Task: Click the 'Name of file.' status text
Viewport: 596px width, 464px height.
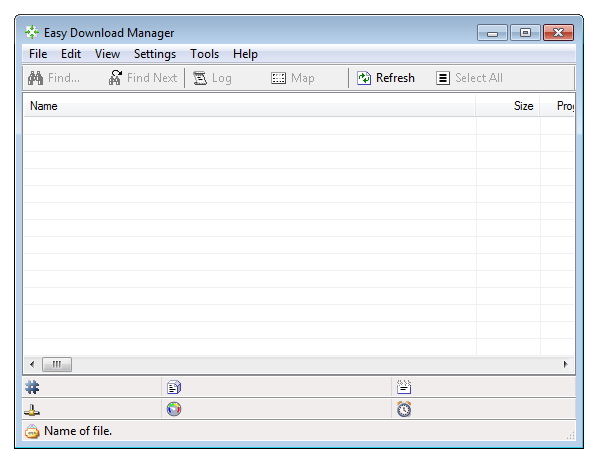Action: (x=78, y=431)
